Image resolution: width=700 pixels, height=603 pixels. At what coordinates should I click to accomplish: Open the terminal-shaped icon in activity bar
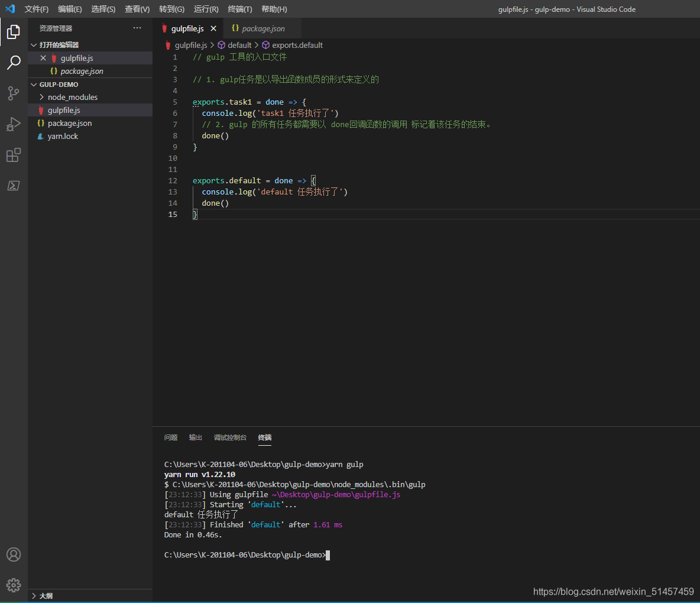click(x=14, y=186)
